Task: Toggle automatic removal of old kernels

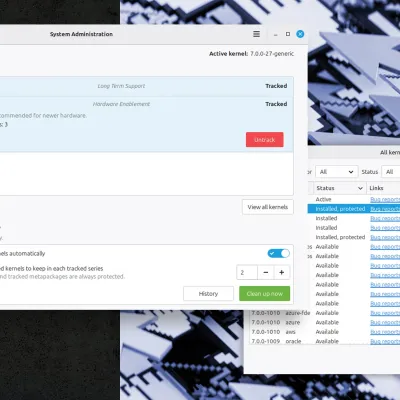Action: [278, 253]
